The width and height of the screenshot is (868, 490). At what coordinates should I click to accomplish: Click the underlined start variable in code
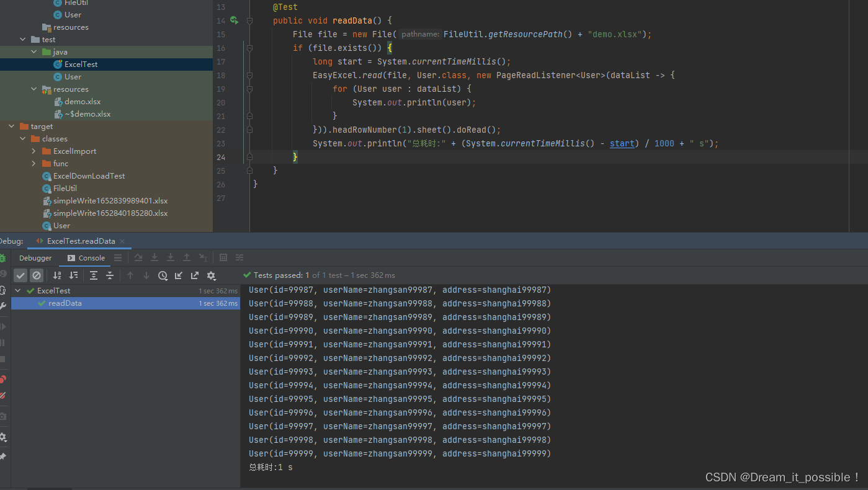point(622,143)
